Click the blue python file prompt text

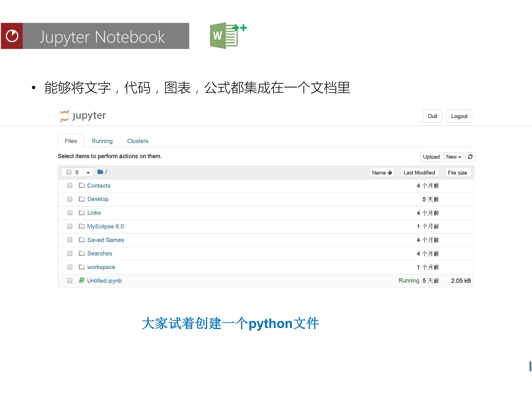click(x=230, y=323)
